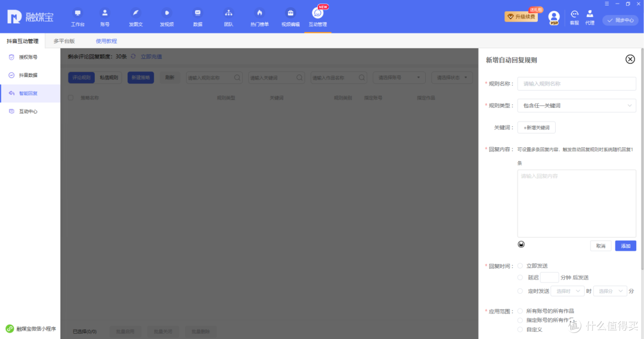The image size is (644, 339).
Task: Click 批量删除 button
Action: coord(200,332)
